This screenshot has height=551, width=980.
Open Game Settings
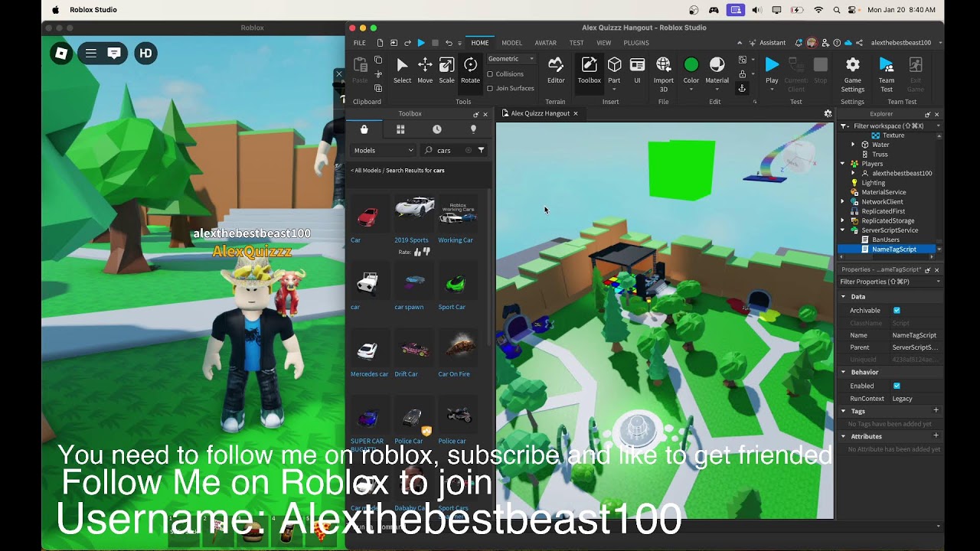click(852, 74)
